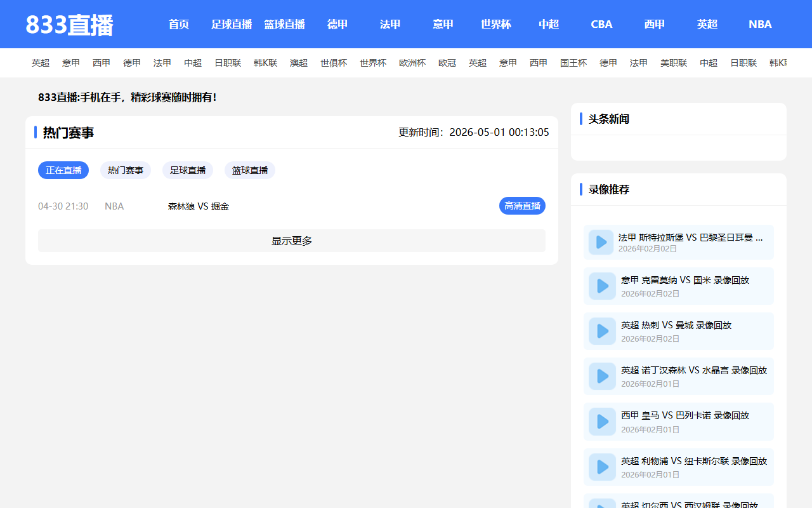Screen dimensions: 812x508
Task: Click the 录像推荐 panel heading
Action: [609, 189]
